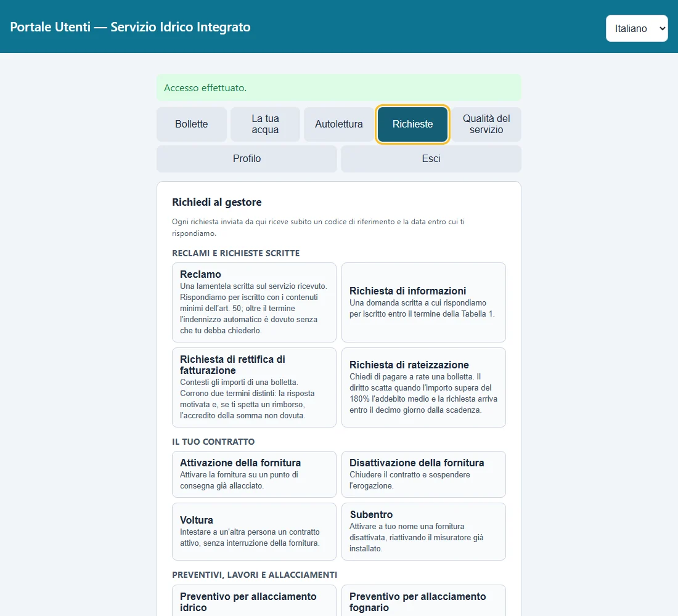Go to the Autolettura tab

(339, 124)
